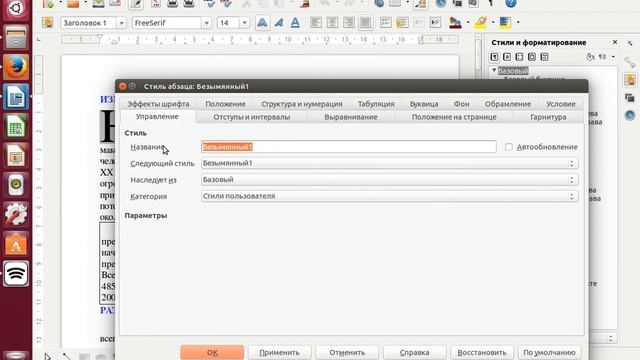Viewport: 640px width, 360px height.
Task: Open System Settings from dock
Action: coord(16,214)
